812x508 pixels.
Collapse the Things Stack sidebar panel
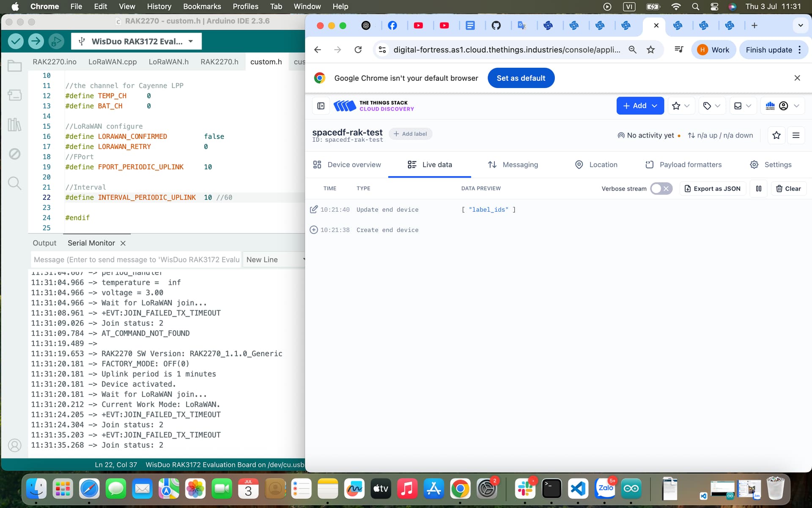321,106
